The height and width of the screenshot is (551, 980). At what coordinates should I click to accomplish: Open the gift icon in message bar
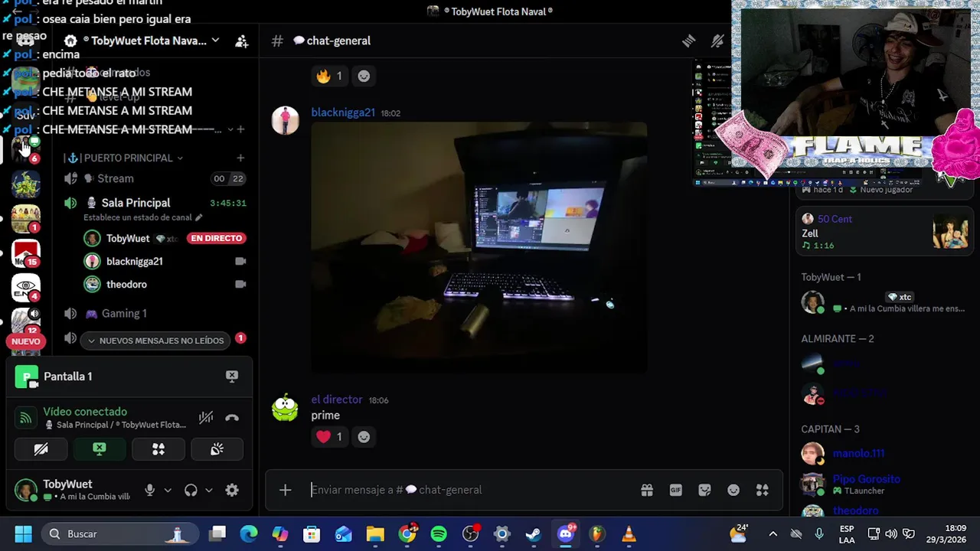click(647, 490)
